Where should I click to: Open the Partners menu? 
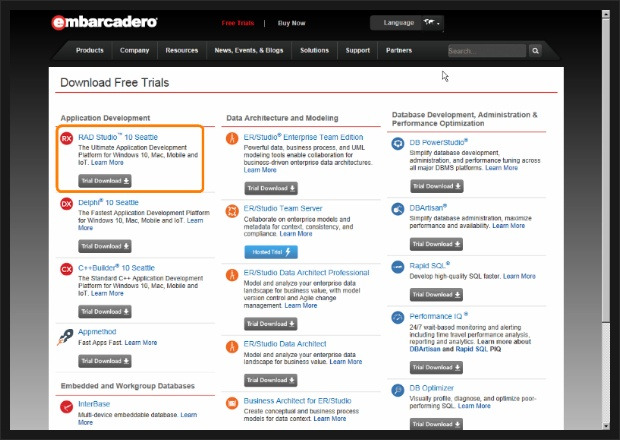(x=399, y=50)
